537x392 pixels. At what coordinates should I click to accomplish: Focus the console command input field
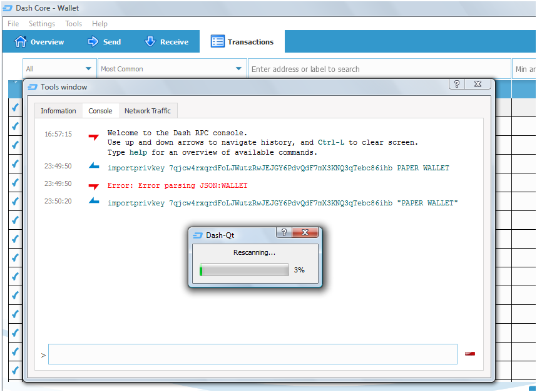(x=253, y=354)
